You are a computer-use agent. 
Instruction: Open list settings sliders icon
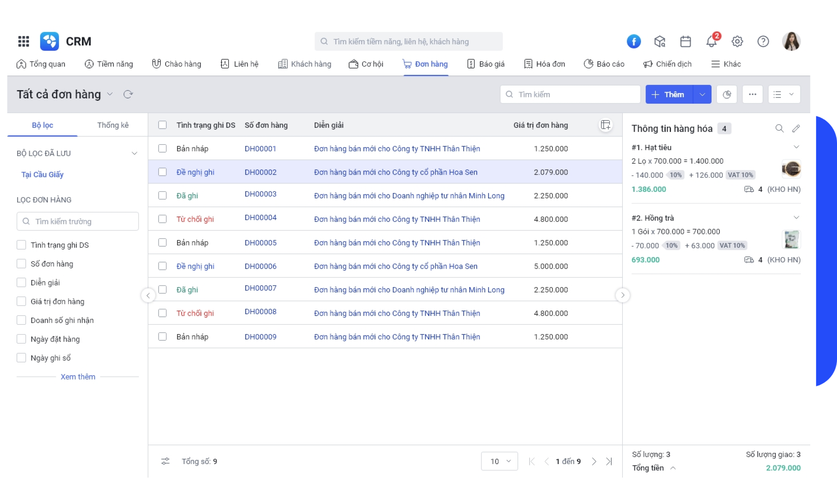165,461
